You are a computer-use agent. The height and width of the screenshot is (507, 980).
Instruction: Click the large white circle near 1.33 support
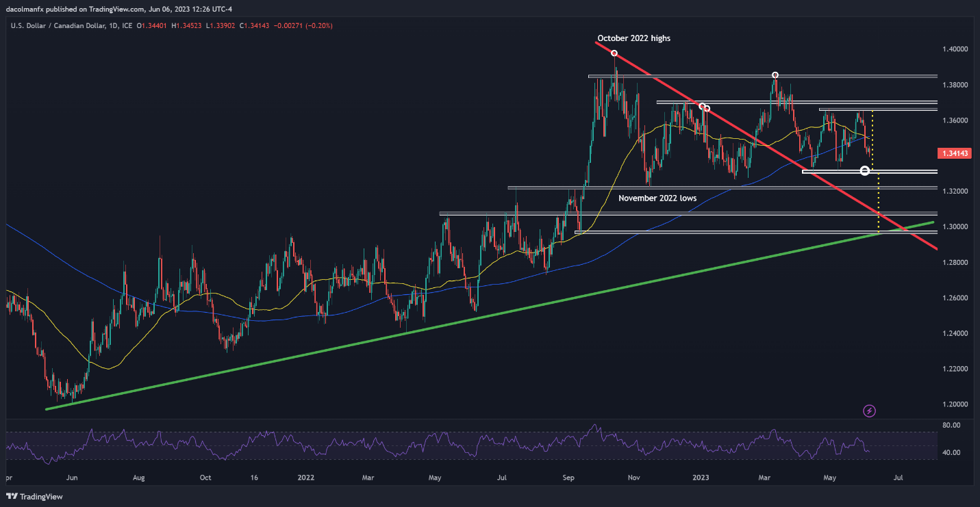click(x=865, y=170)
